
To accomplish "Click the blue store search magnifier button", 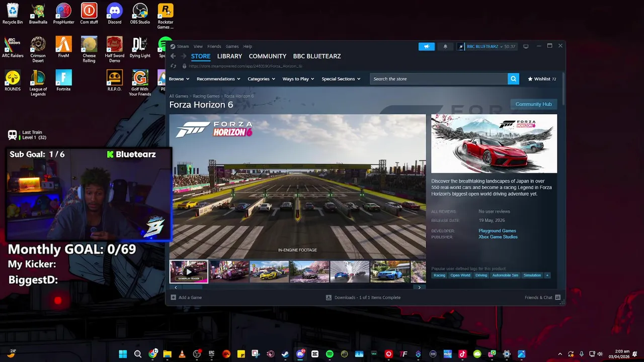I will pyautogui.click(x=513, y=79).
